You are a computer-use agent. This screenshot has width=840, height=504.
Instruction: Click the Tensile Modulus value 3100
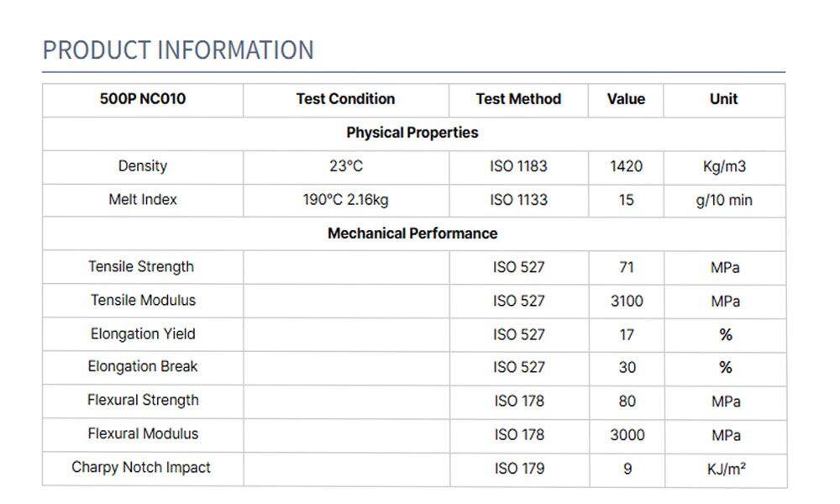point(627,301)
